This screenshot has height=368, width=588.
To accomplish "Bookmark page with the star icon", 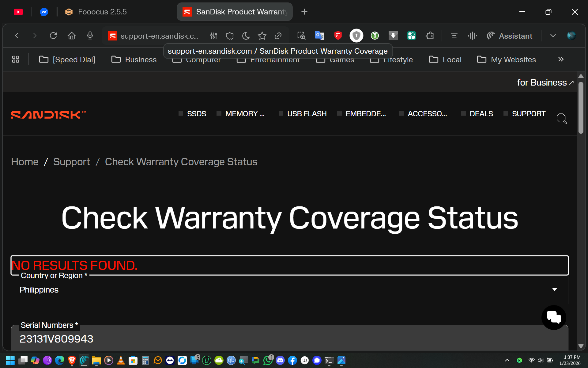I will (262, 36).
